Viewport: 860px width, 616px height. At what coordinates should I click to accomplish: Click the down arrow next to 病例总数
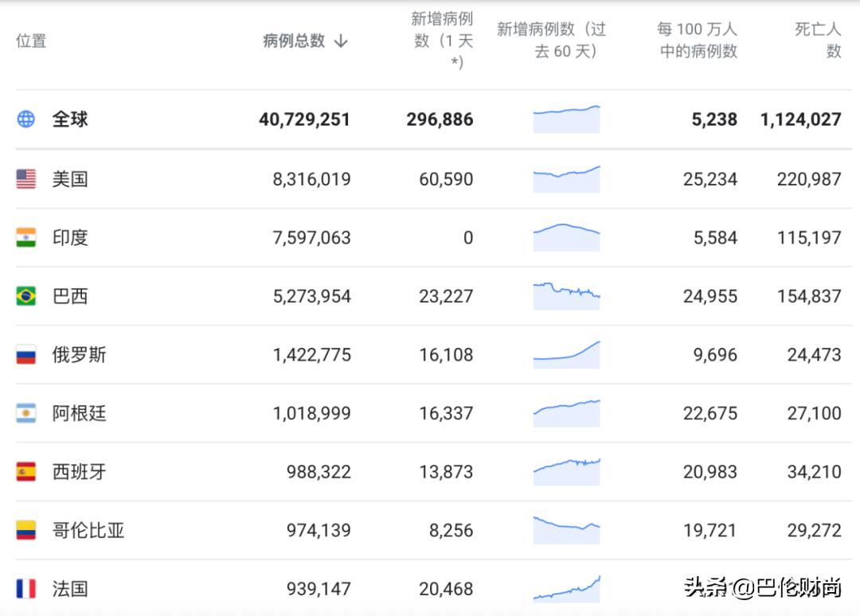coord(341,40)
